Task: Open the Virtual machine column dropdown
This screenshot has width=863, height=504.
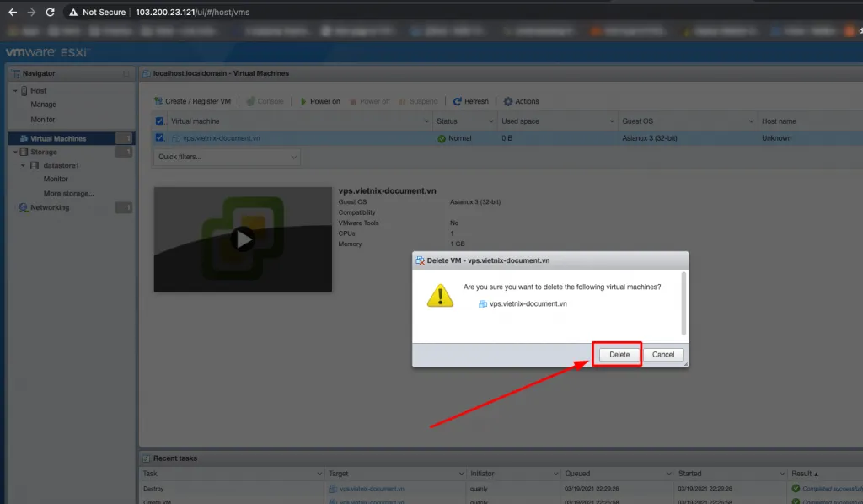Action: [x=426, y=121]
